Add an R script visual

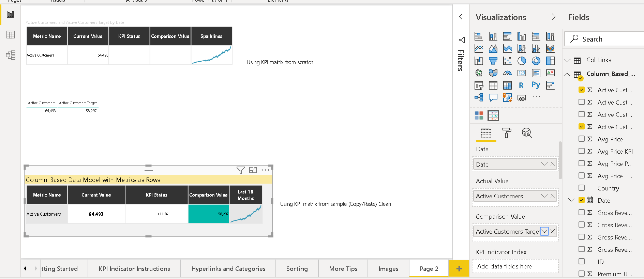522,86
